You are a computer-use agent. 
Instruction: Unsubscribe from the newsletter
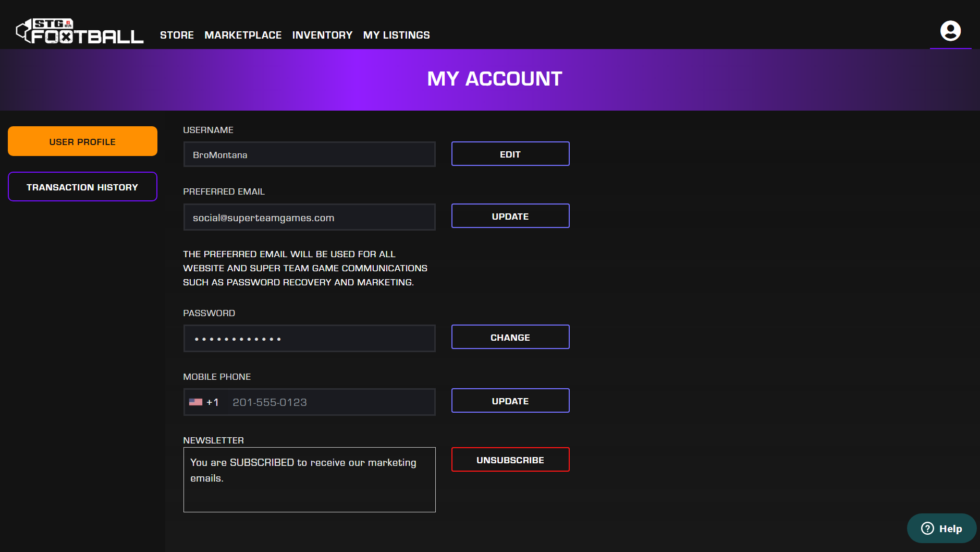[510, 460]
